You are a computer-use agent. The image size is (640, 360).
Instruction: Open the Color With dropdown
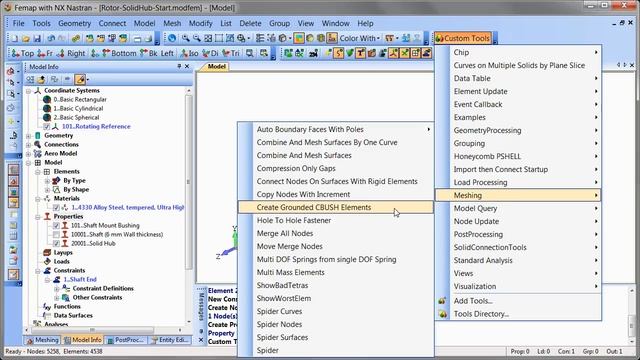[360, 38]
